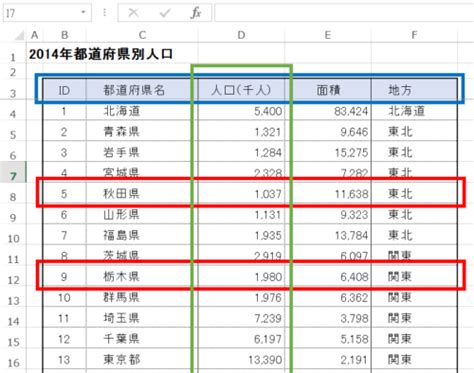Select column D header
Screen dimensions: 474x373
tap(241, 35)
